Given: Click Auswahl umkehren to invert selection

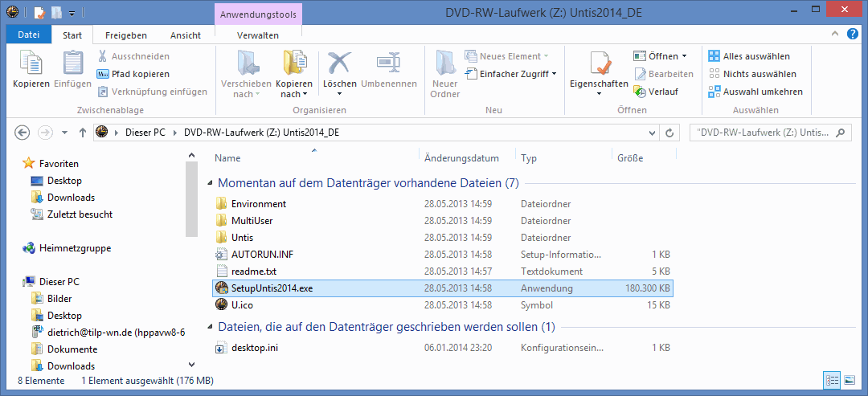Looking at the screenshot, I should 762,92.
